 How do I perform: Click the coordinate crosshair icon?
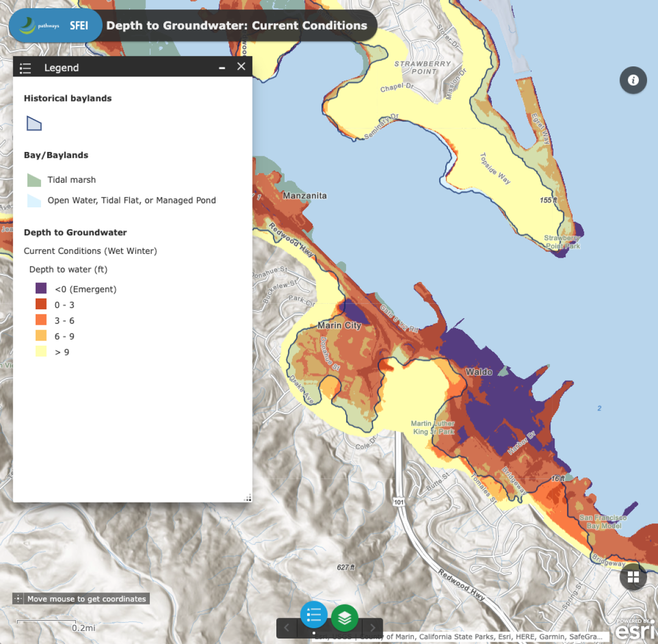(18, 599)
